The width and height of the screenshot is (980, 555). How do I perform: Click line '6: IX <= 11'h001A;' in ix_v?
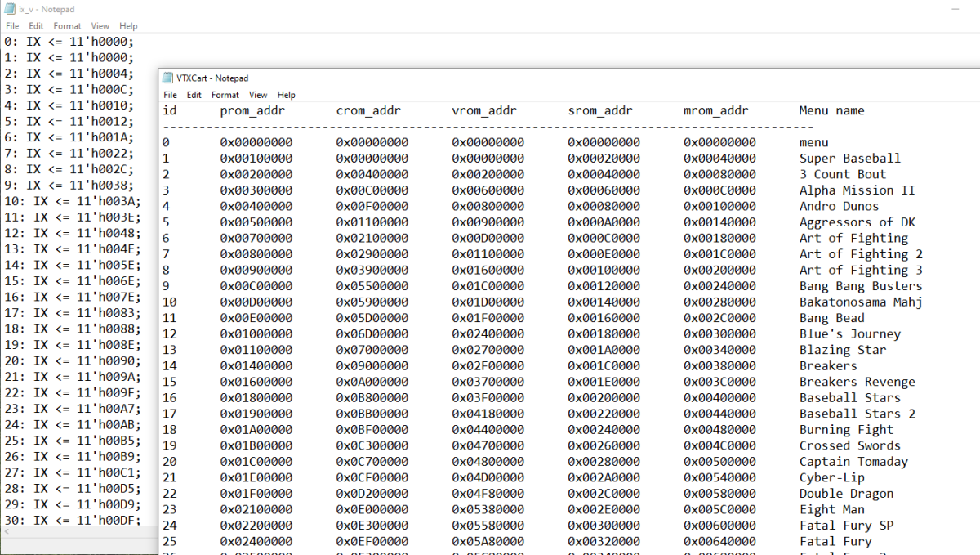(69, 137)
